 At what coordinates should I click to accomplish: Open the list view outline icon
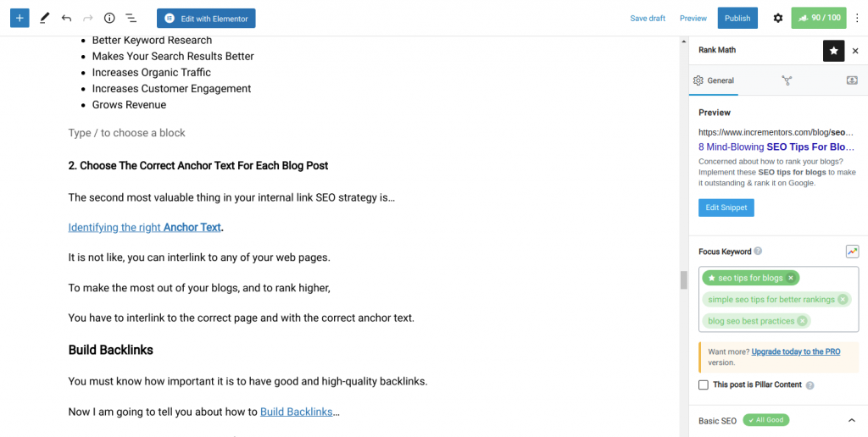131,19
